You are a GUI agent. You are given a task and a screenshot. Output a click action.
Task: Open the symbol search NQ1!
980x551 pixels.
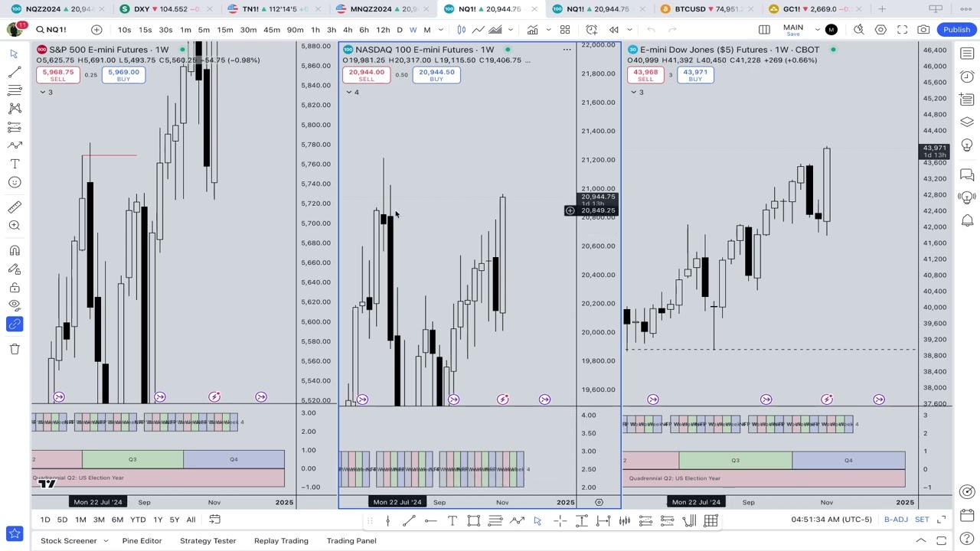(x=51, y=30)
